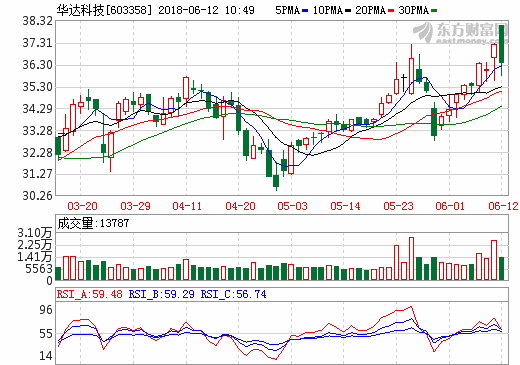Click the 20PMA red legend swatch

(x=391, y=11)
